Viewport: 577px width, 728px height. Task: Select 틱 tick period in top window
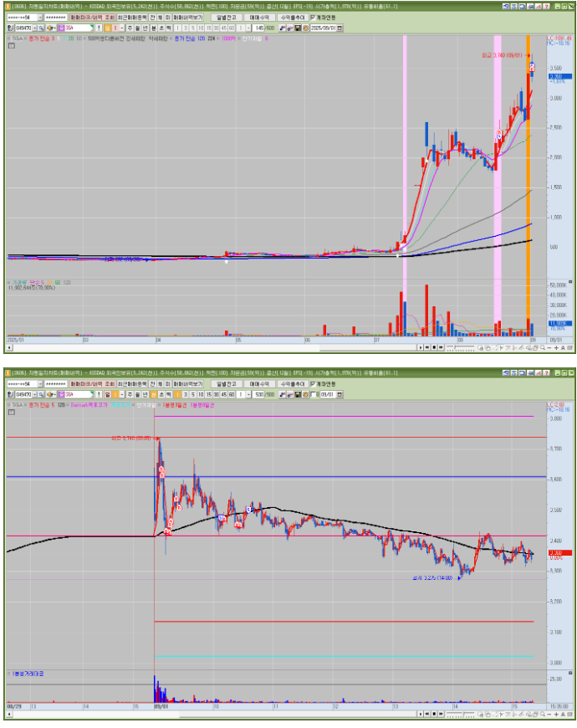click(169, 28)
